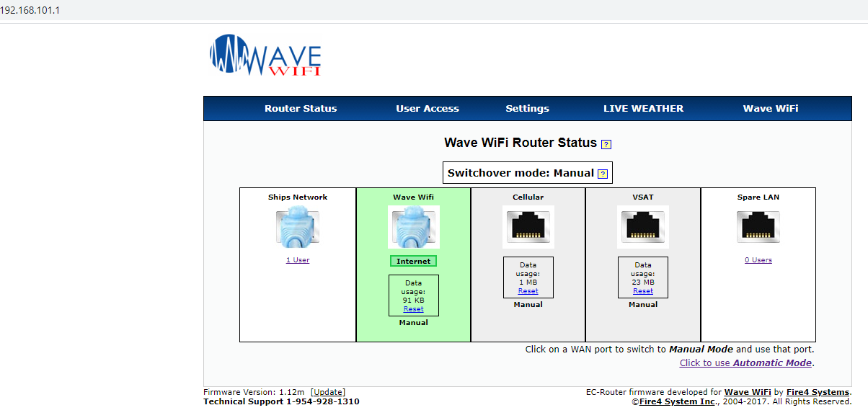Screen dimensions: 868x418
Task: Open the Wave WiFi menu item
Action: click(x=771, y=109)
